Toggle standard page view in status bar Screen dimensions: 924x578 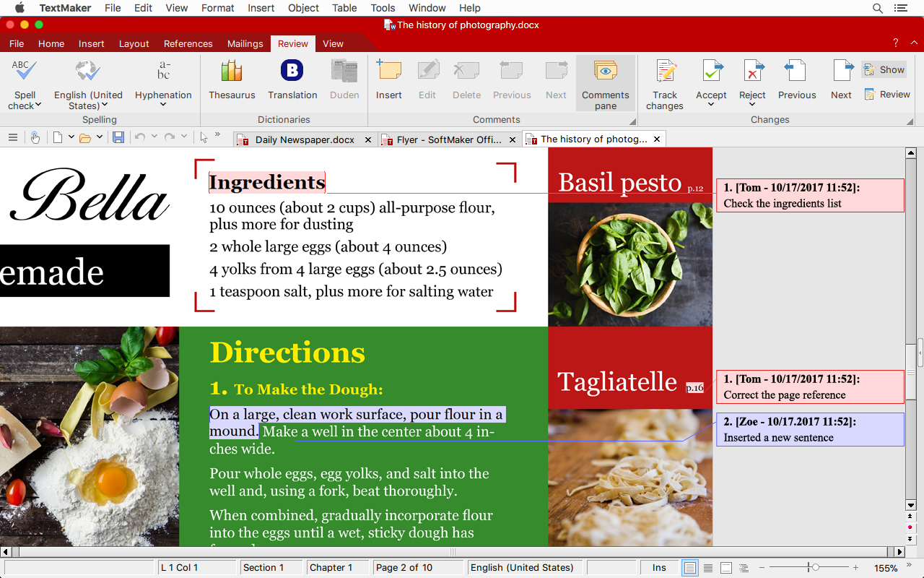click(x=690, y=568)
